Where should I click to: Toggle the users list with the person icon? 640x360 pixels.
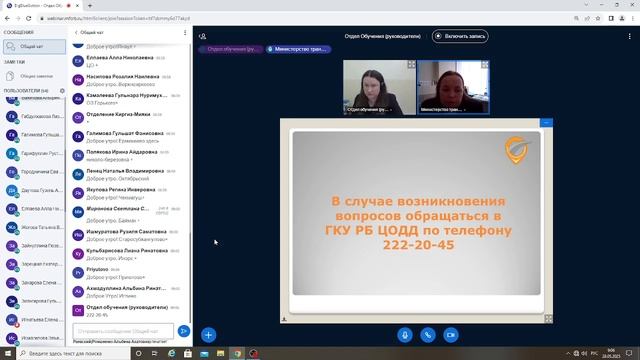202,36
